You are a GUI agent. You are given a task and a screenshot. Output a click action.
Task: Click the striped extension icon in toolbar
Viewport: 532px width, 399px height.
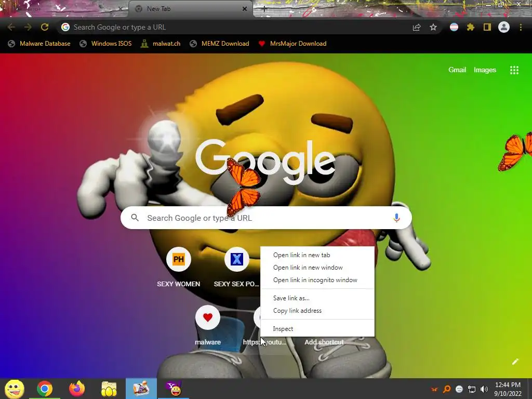[454, 27]
